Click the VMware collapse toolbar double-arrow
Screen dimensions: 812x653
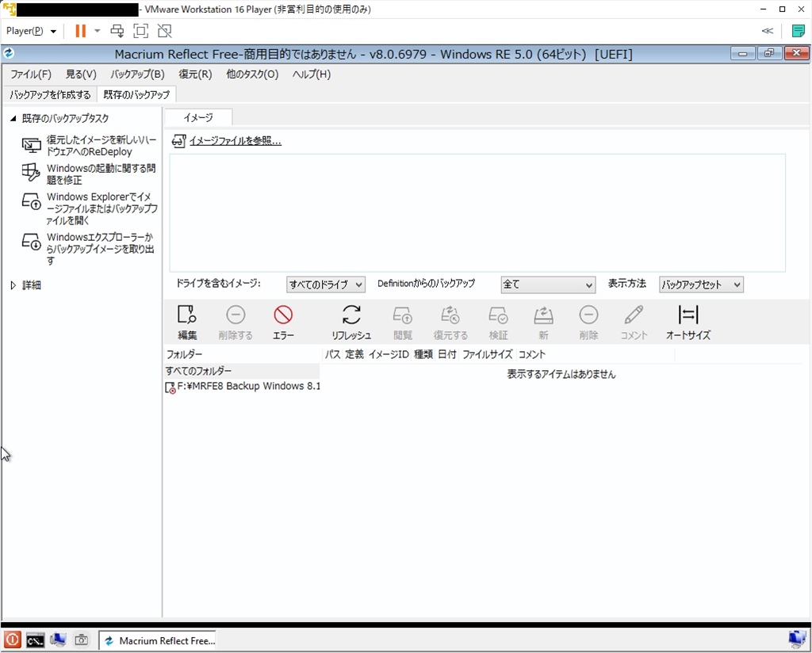point(768,31)
